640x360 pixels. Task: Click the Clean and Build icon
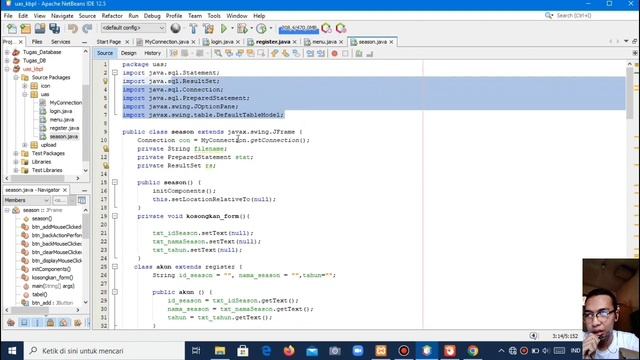pyautogui.click(x=209, y=28)
